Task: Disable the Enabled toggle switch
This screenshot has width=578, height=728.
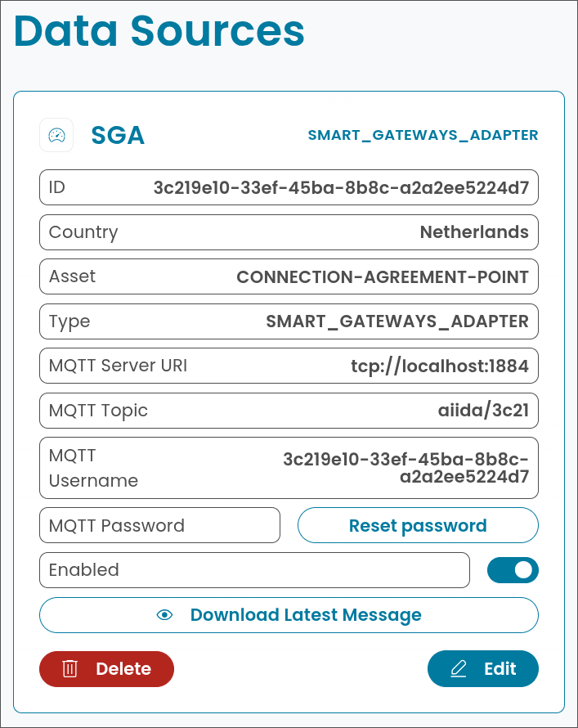Action: tap(513, 569)
